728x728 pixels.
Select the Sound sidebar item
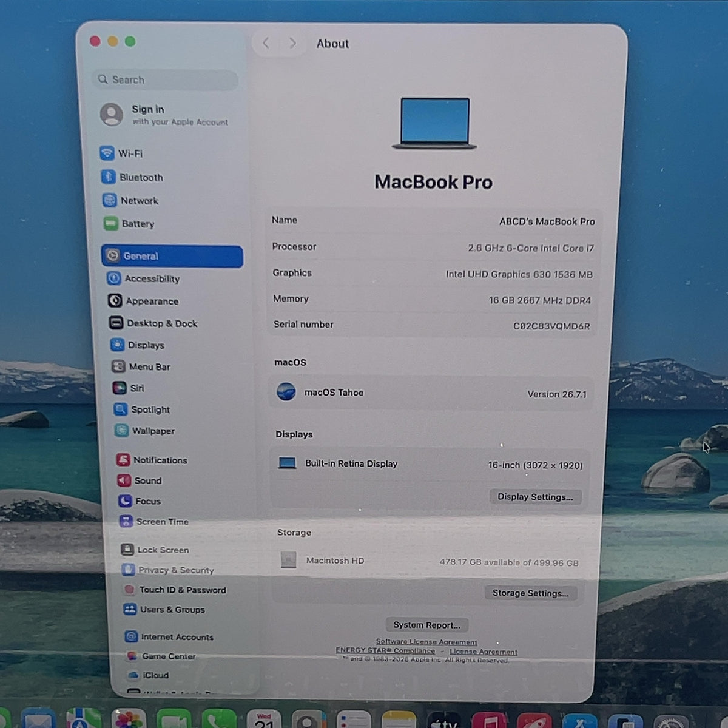pos(140,480)
